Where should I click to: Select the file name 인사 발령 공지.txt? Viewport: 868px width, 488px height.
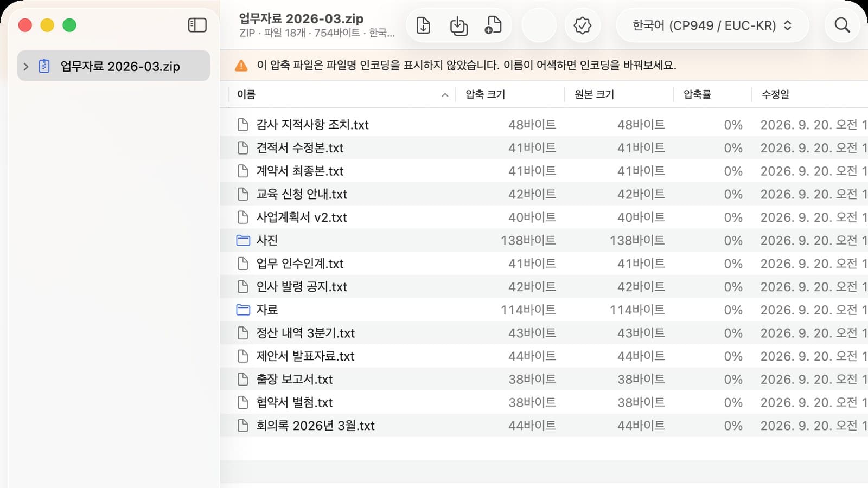[x=302, y=286]
